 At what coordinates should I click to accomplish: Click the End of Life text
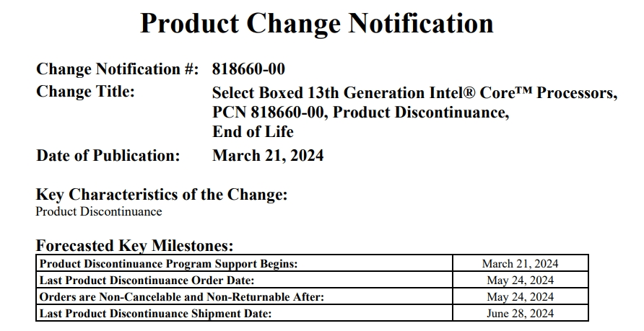(253, 132)
